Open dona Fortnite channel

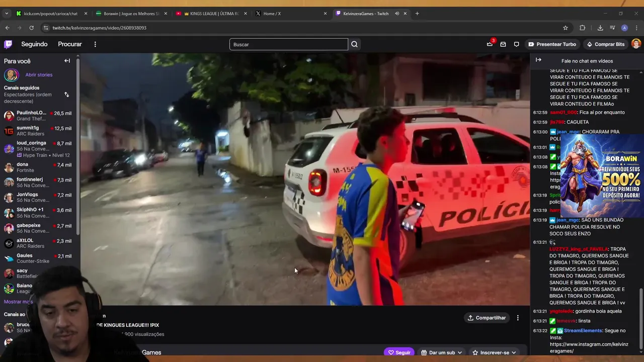38,167
